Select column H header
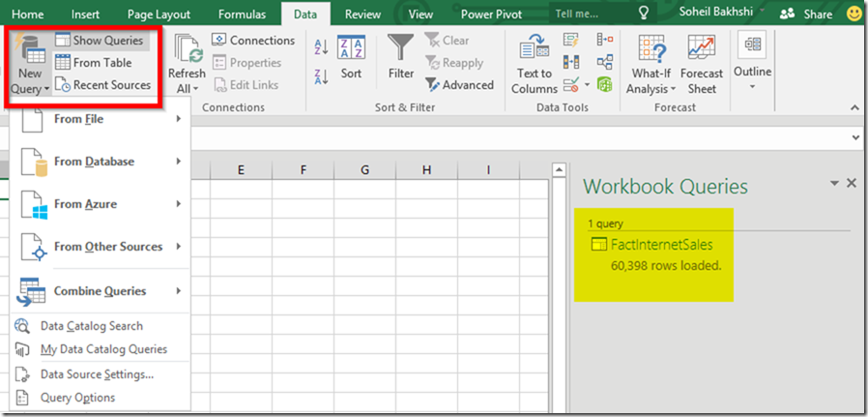868x417 pixels. [x=426, y=170]
